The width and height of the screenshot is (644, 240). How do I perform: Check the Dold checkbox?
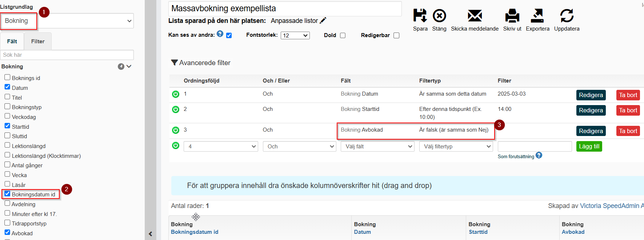343,35
